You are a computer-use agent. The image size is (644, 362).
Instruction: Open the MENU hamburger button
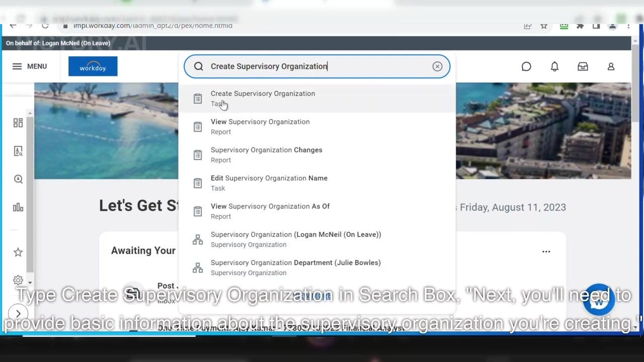click(29, 66)
